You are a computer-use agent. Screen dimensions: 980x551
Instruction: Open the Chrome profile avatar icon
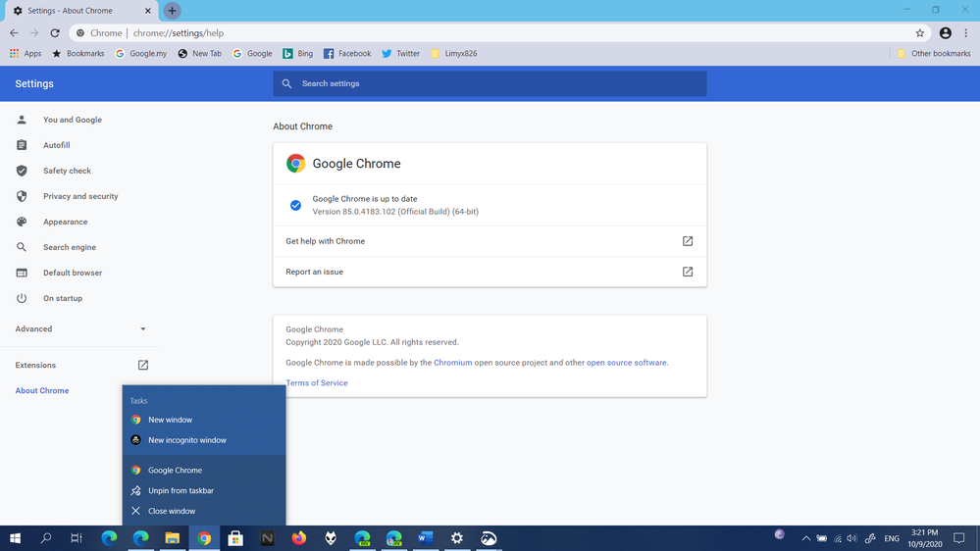click(x=945, y=33)
